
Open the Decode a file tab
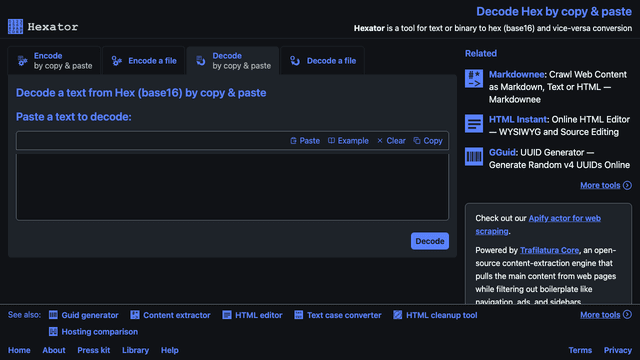click(x=322, y=61)
